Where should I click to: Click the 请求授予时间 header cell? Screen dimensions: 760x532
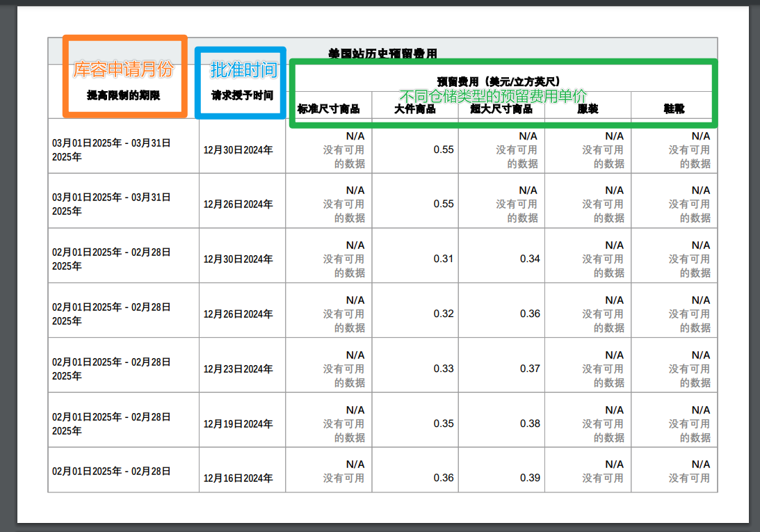coord(242,95)
